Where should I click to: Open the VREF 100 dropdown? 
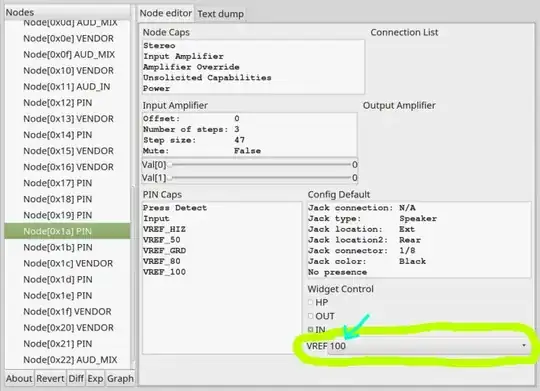click(x=417, y=346)
